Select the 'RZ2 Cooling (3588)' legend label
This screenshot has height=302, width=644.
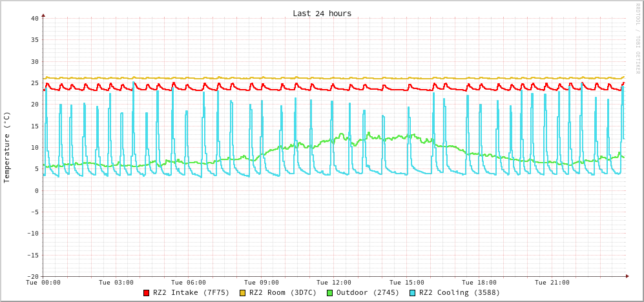[459, 292]
